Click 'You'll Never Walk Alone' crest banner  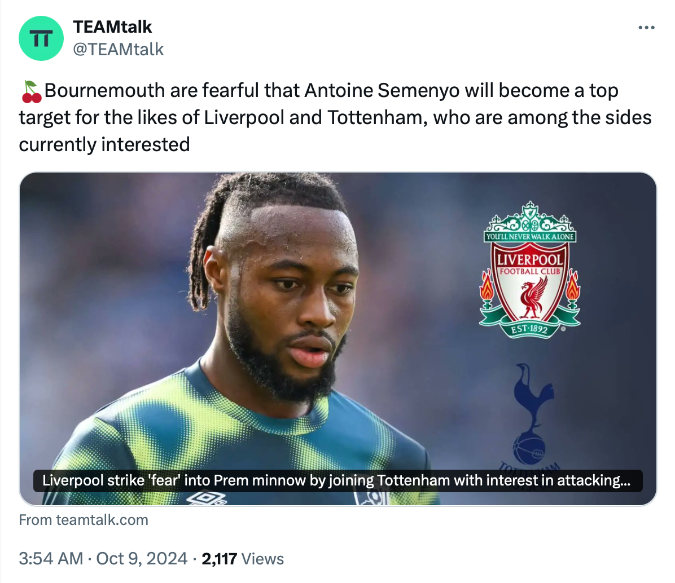click(531, 236)
